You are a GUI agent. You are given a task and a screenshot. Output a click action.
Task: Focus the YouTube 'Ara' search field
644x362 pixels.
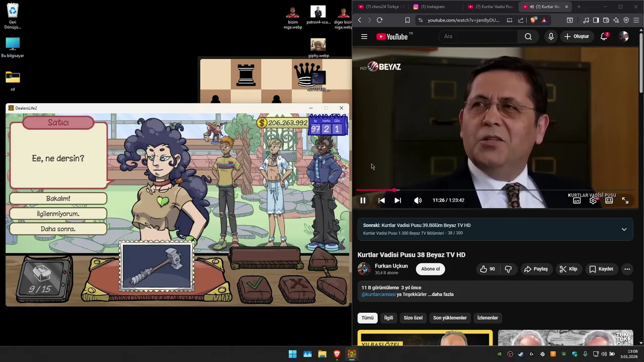(x=478, y=36)
